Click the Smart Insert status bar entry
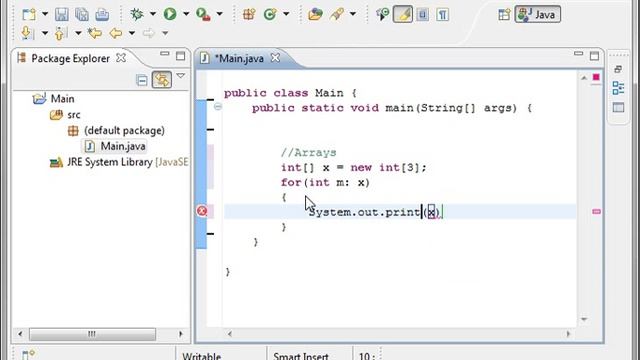 pyautogui.click(x=301, y=356)
